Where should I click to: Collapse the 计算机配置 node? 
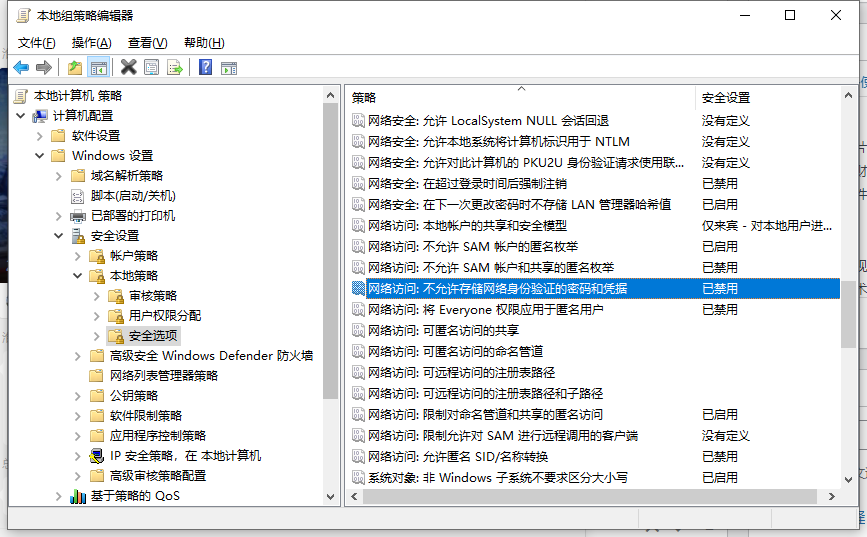[x=21, y=116]
